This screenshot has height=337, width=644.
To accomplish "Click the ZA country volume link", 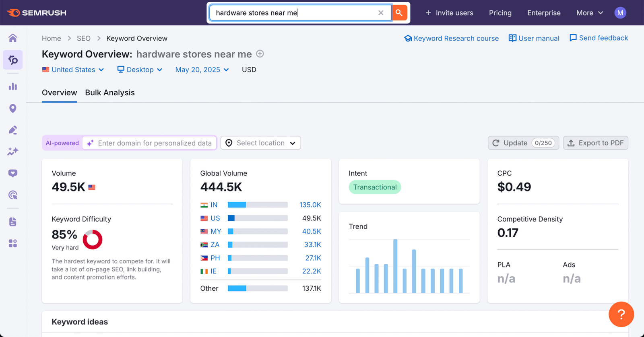I will 215,245.
